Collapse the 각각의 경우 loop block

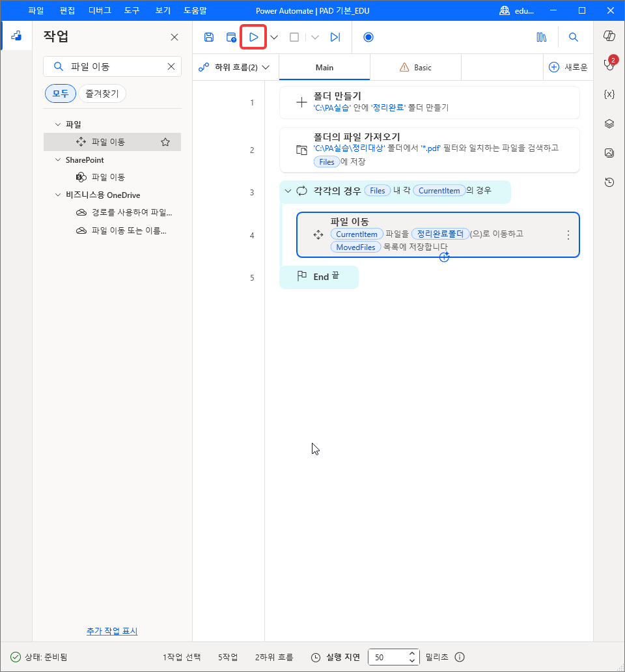(288, 191)
